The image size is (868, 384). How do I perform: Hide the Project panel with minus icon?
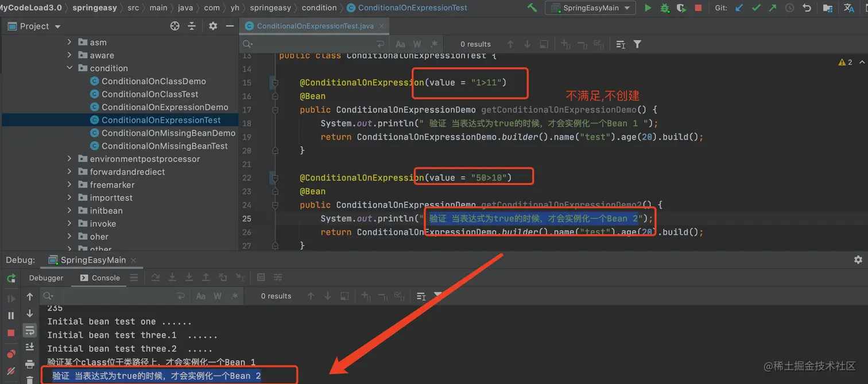point(230,26)
